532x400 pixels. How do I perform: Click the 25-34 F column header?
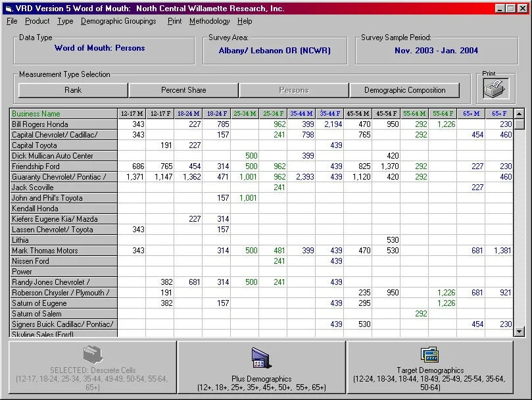[273, 114]
